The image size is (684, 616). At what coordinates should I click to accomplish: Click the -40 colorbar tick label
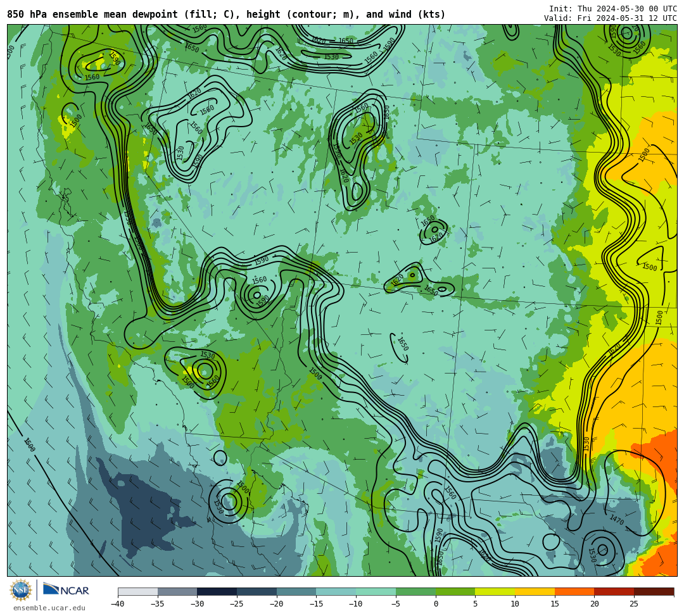click(117, 604)
